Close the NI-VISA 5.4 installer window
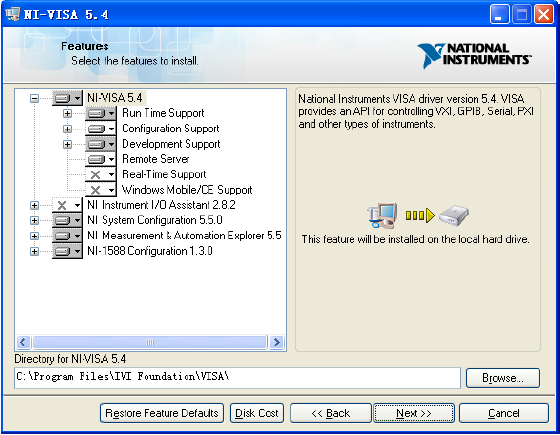Image resolution: width=560 pixels, height=435 pixels. tap(544, 15)
